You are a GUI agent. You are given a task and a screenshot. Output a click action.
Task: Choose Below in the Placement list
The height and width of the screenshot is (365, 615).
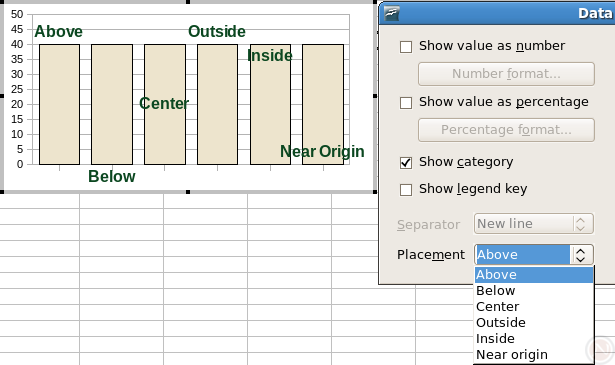(534, 291)
